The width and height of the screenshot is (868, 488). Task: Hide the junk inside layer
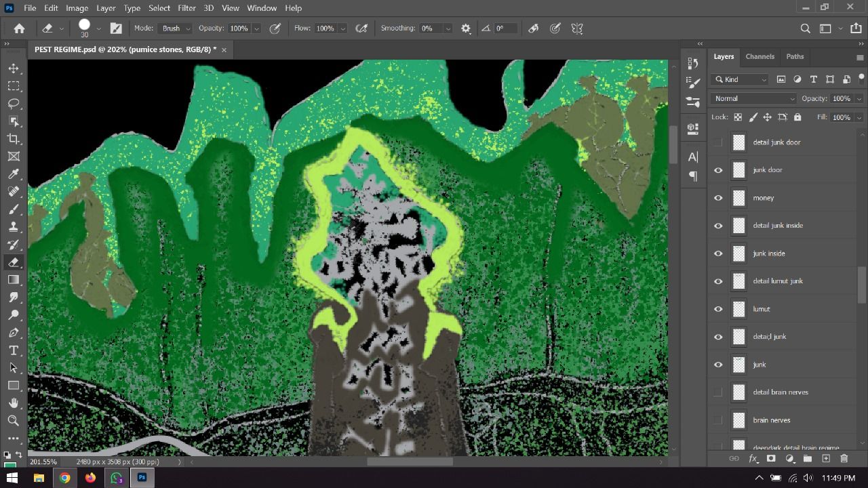718,253
